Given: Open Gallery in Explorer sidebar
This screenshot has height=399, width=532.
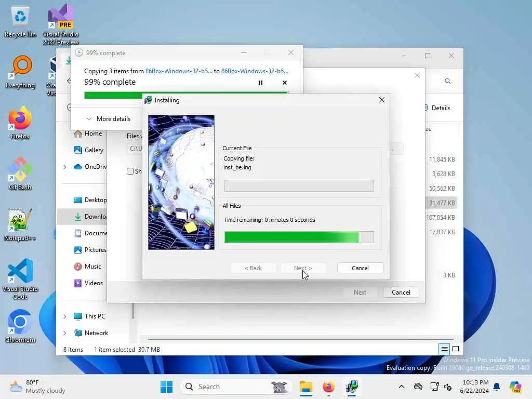Looking at the screenshot, I should pyautogui.click(x=88, y=150).
